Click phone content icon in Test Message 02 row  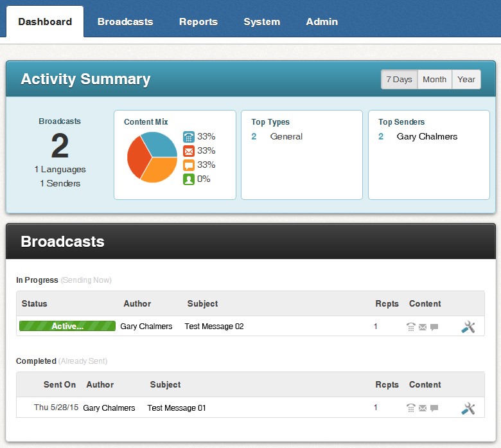click(411, 327)
